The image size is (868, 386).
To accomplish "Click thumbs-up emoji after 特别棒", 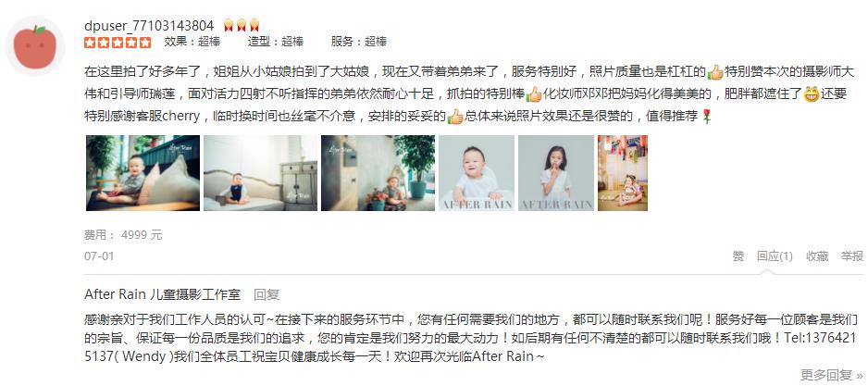I will [534, 94].
